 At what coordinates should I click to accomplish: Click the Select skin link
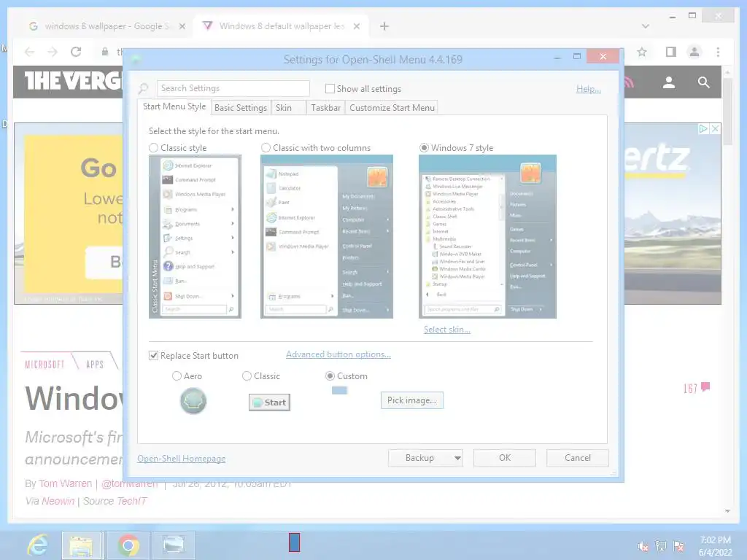[447, 329]
